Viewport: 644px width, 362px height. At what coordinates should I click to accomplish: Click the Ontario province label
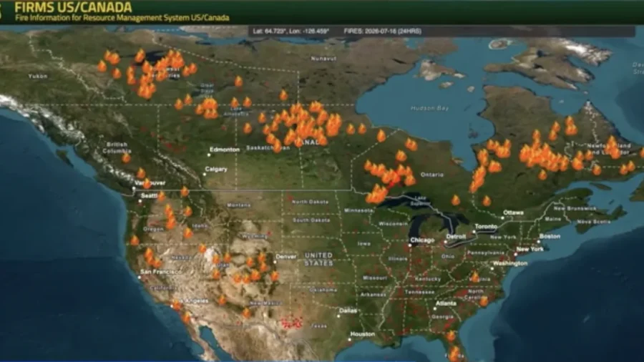point(432,175)
